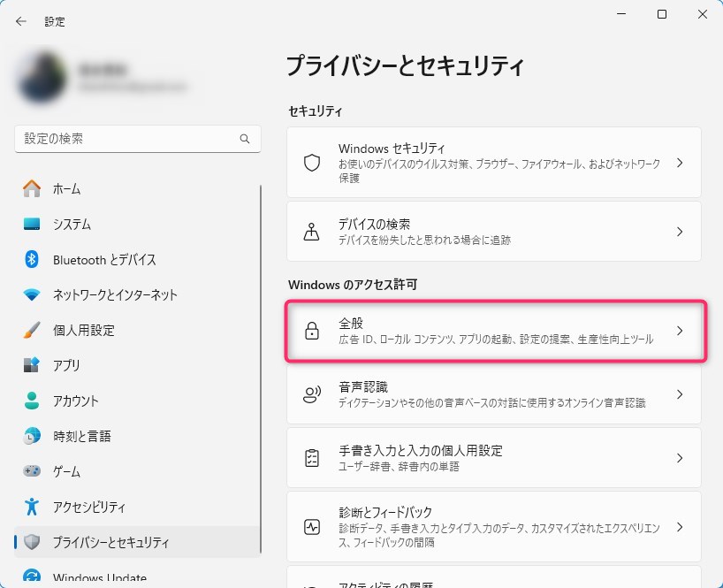Click chevron on 診断とフィードバック row

coord(680,527)
